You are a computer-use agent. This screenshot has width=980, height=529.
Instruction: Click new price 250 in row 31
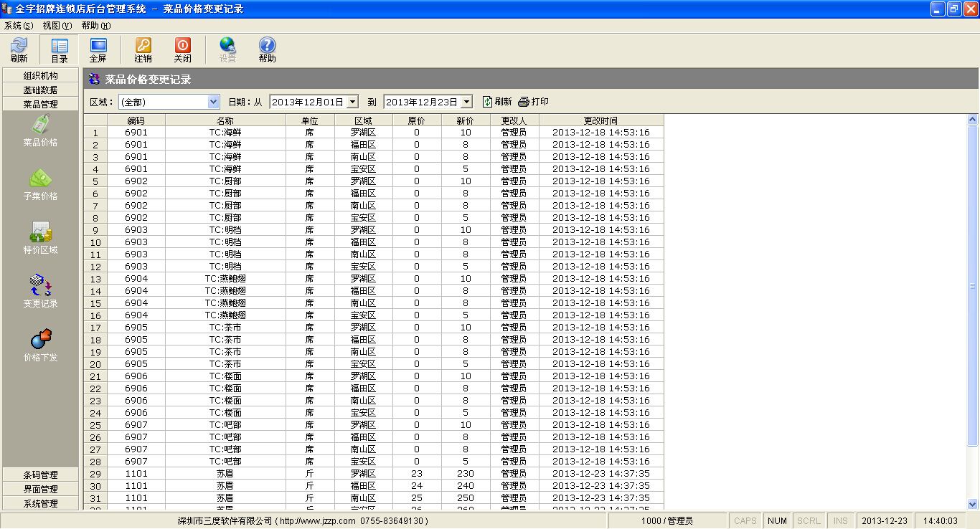(x=466, y=498)
